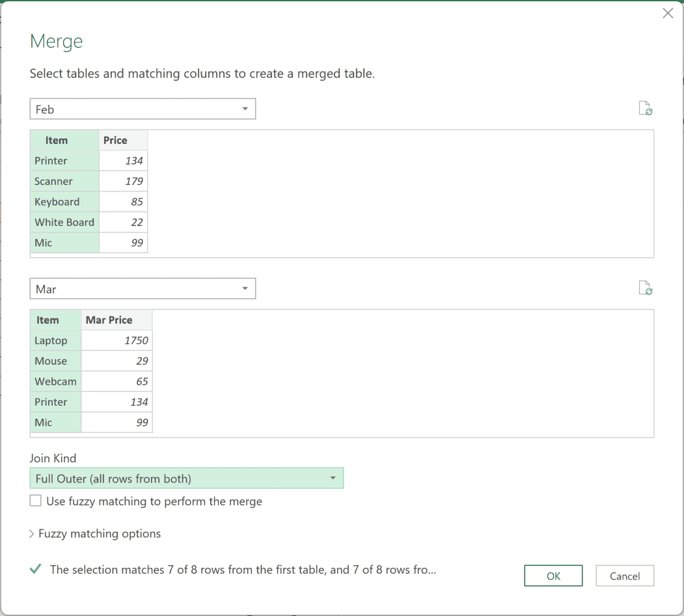Cancel the merge dialog
The height and width of the screenshot is (616, 684).
625,576
